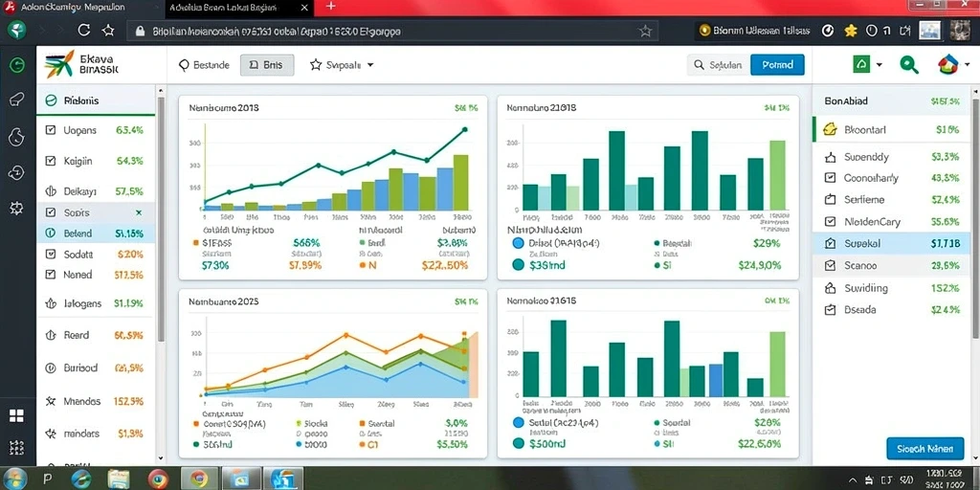
Task: Click the green magnifier search icon
Action: point(909,64)
